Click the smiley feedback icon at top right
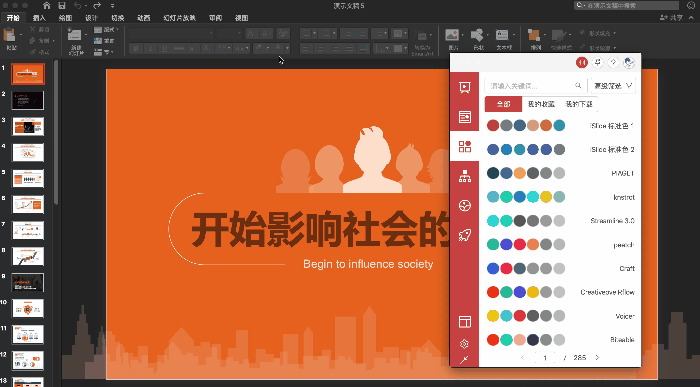Image resolution: width=700 pixels, height=387 pixels. click(x=691, y=5)
